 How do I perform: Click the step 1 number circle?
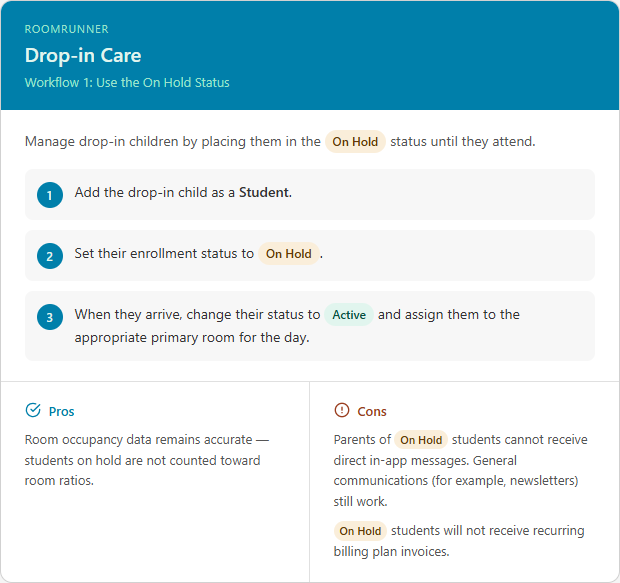tap(50, 195)
